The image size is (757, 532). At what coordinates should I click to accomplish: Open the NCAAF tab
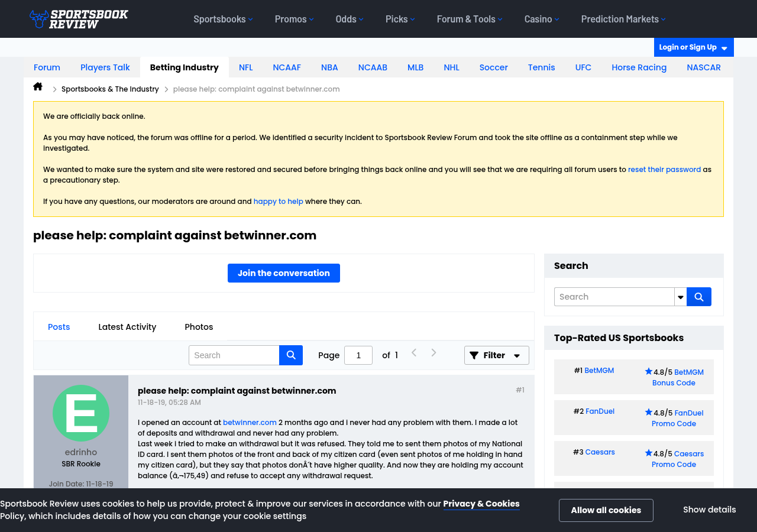point(287,67)
